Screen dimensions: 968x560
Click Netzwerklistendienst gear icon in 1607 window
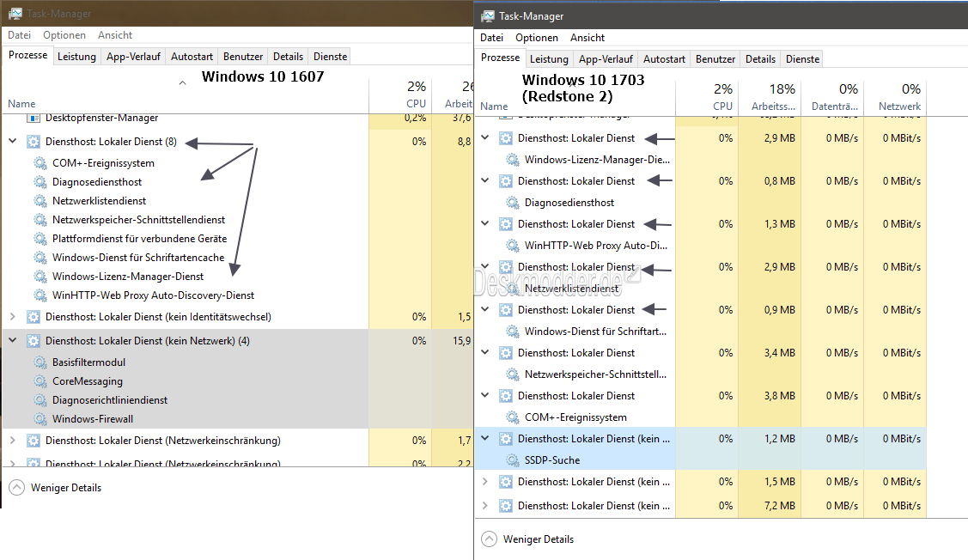40,201
